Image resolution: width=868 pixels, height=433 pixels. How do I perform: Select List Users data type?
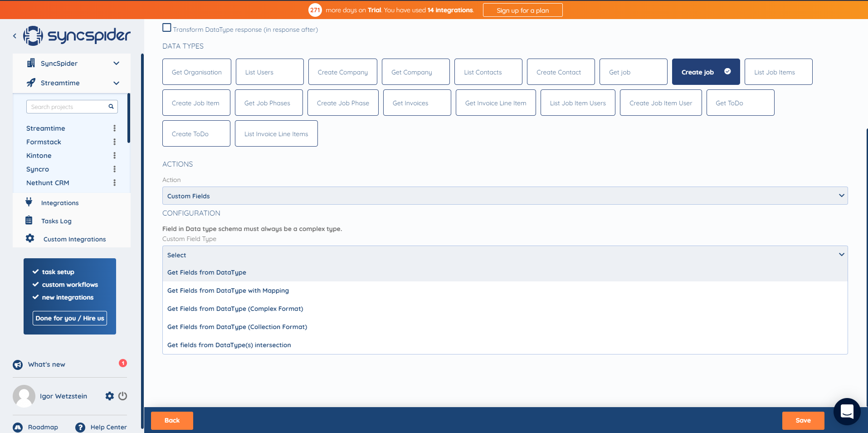(270, 72)
